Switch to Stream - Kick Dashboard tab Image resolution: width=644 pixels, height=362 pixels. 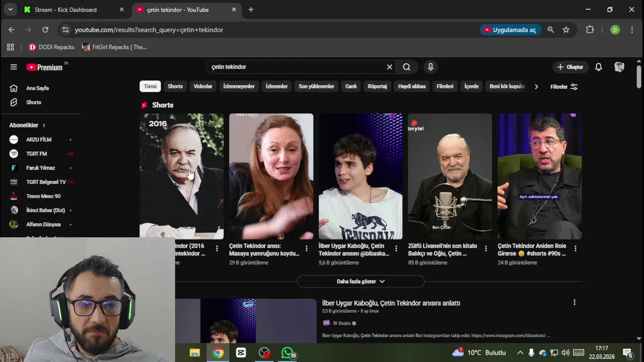tap(74, 10)
